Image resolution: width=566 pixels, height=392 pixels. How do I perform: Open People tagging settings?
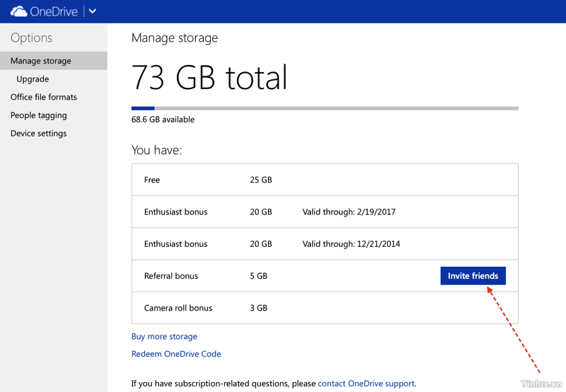(39, 115)
